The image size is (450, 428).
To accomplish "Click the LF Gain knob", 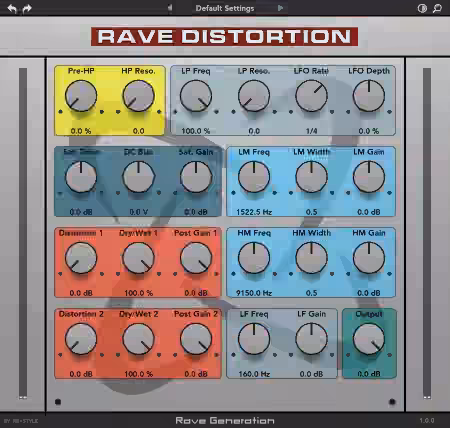I will point(311,339).
